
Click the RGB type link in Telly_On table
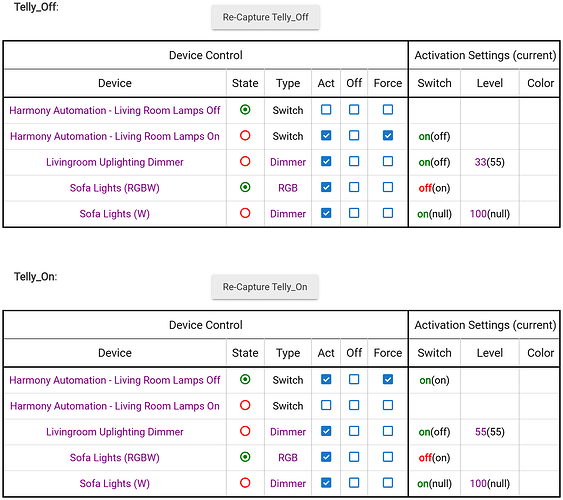click(288, 458)
